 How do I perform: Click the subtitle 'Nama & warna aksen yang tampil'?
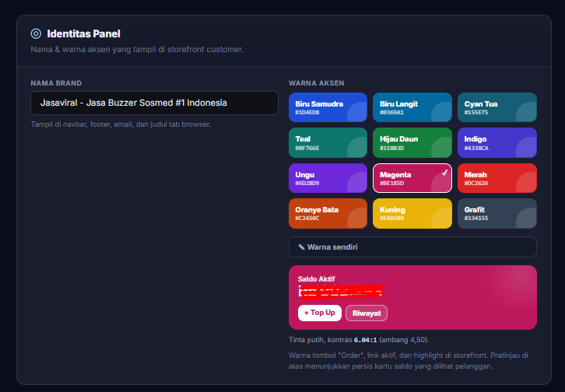click(137, 49)
